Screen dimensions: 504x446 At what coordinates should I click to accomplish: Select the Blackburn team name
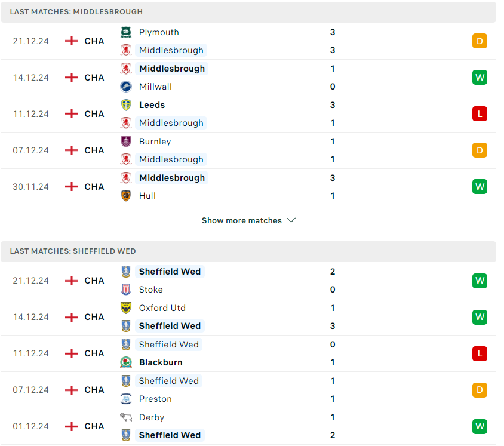161,362
